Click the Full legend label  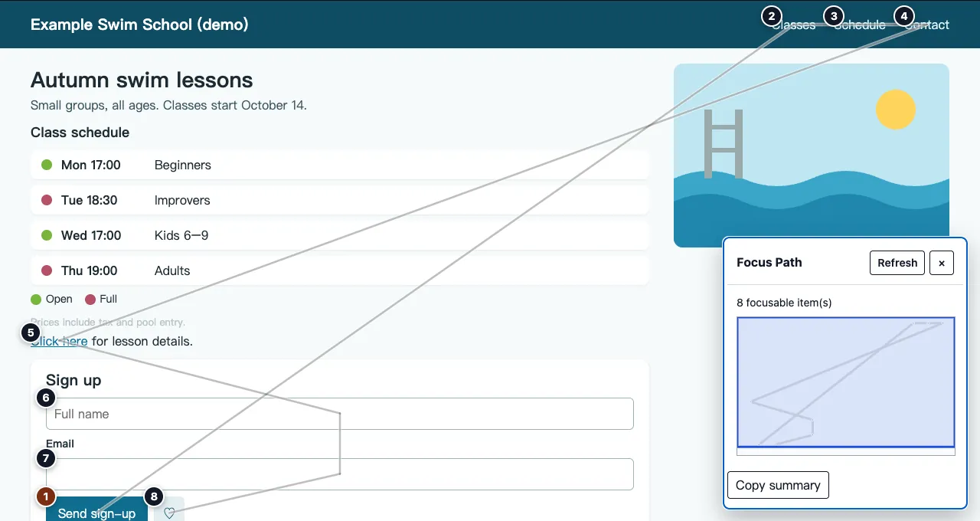click(x=108, y=299)
